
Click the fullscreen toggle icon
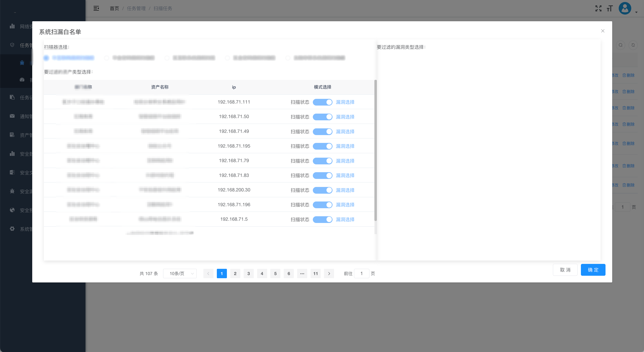tap(598, 8)
